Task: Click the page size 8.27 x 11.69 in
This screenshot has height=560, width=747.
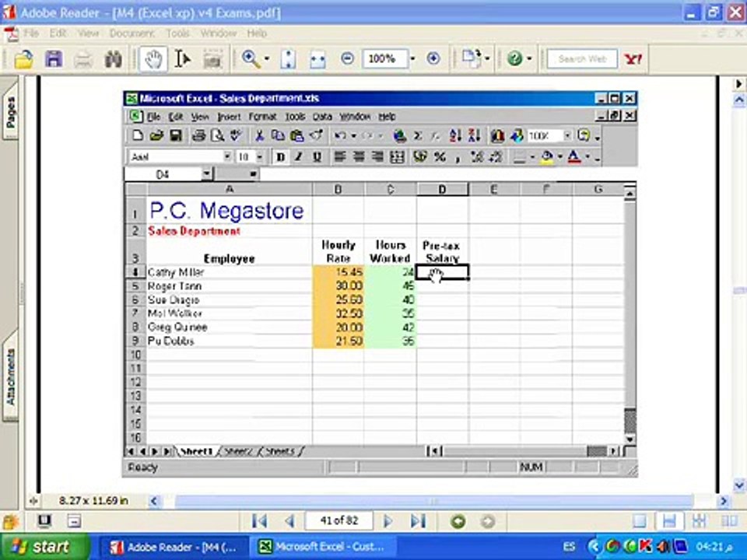Action: [x=93, y=500]
